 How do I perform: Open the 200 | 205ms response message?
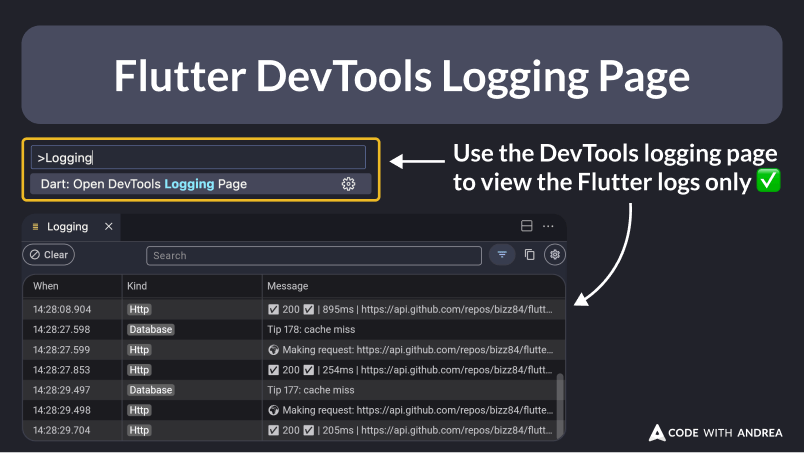(x=410, y=430)
